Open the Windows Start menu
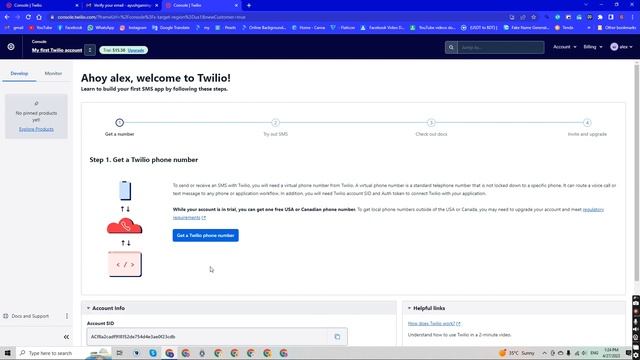Screen dimensions: 640x360 tap(7, 353)
